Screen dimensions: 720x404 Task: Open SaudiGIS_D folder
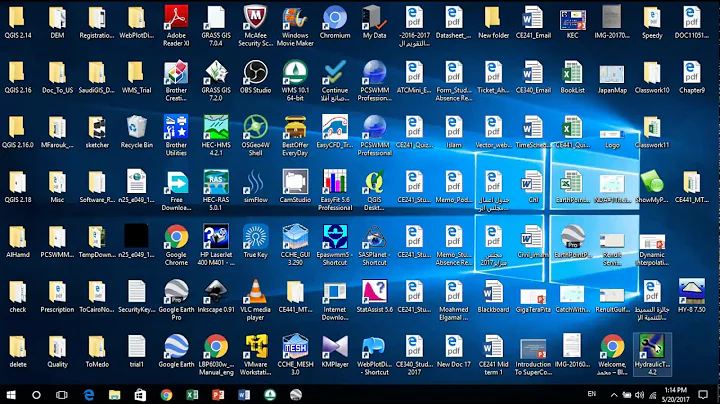pos(97,77)
